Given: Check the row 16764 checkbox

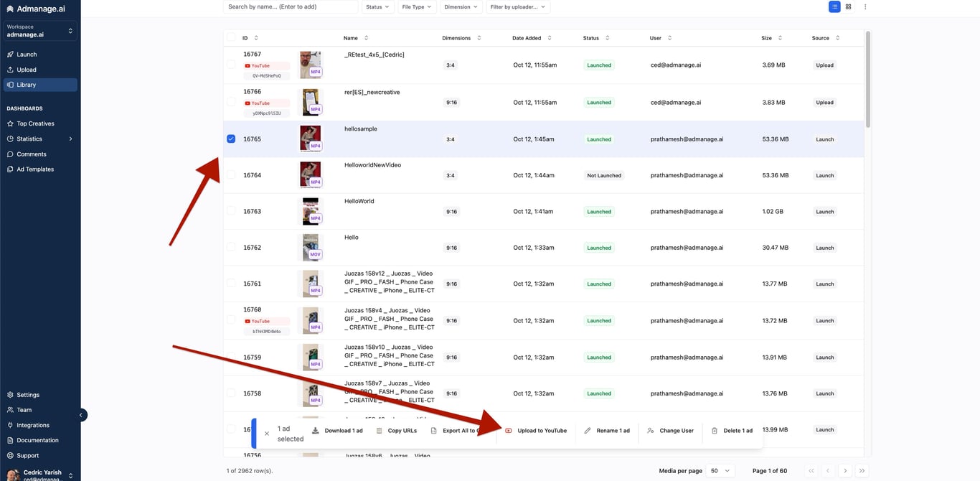Looking at the screenshot, I should coord(231,175).
